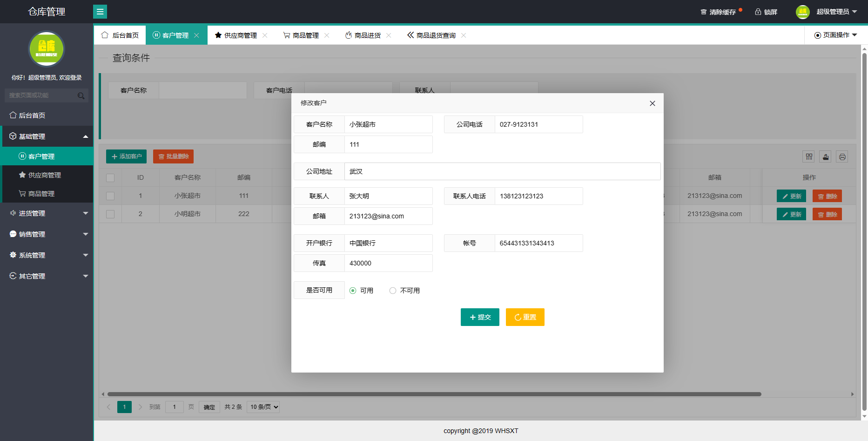Click the search magnifier in sidebar search box
The width and height of the screenshot is (868, 441).
click(x=81, y=95)
